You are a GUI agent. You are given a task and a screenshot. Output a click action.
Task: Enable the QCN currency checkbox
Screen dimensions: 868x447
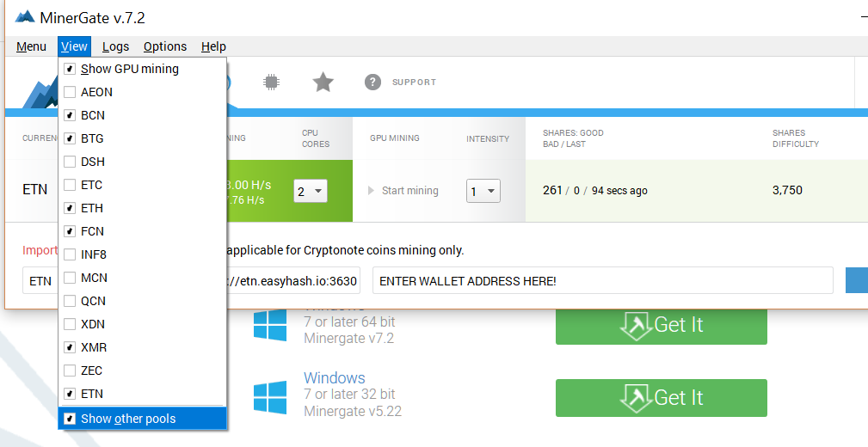tap(70, 302)
